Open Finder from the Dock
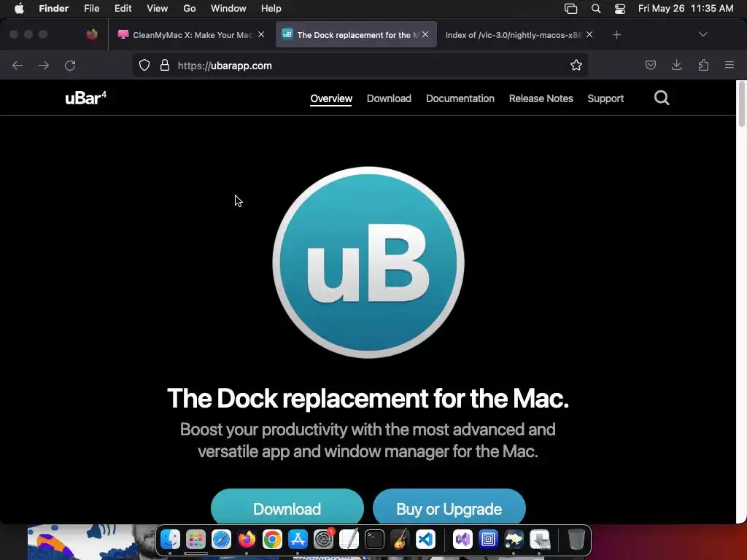The width and height of the screenshot is (747, 560). click(x=170, y=540)
